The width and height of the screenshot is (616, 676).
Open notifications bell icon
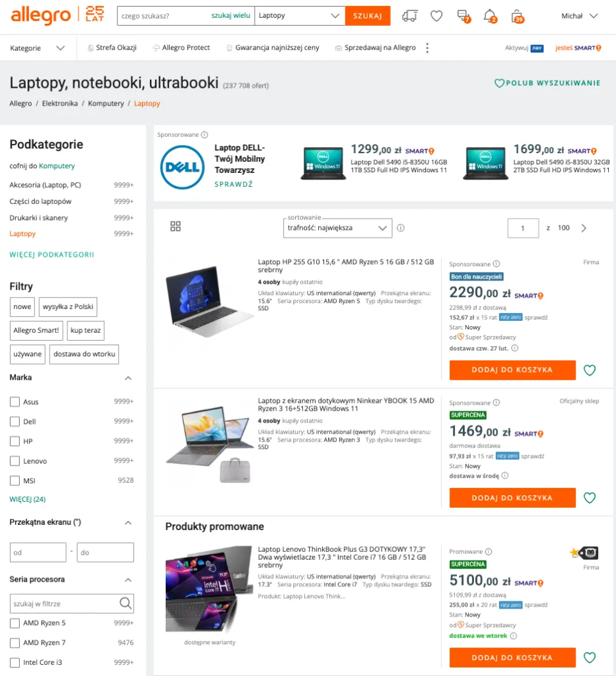click(490, 16)
